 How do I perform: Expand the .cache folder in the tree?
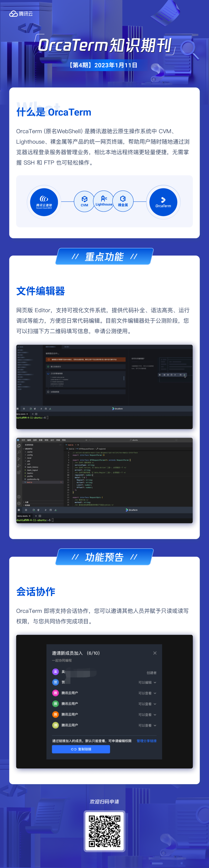tap(29, 452)
